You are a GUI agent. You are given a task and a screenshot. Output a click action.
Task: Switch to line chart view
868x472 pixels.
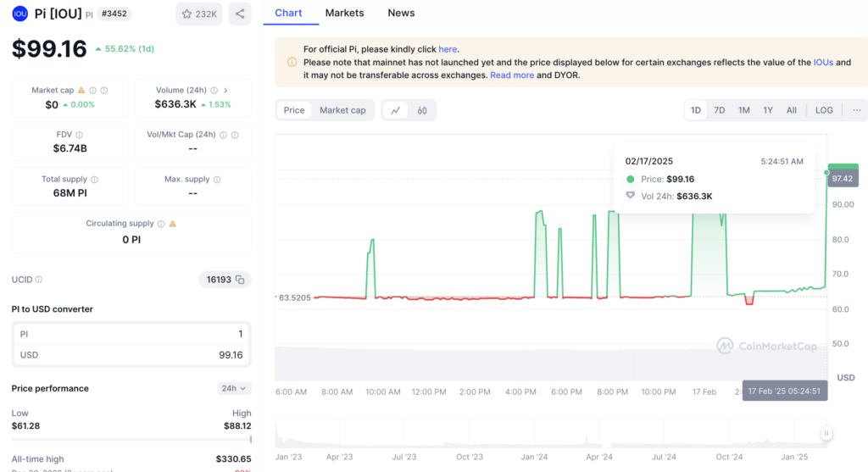(395, 110)
